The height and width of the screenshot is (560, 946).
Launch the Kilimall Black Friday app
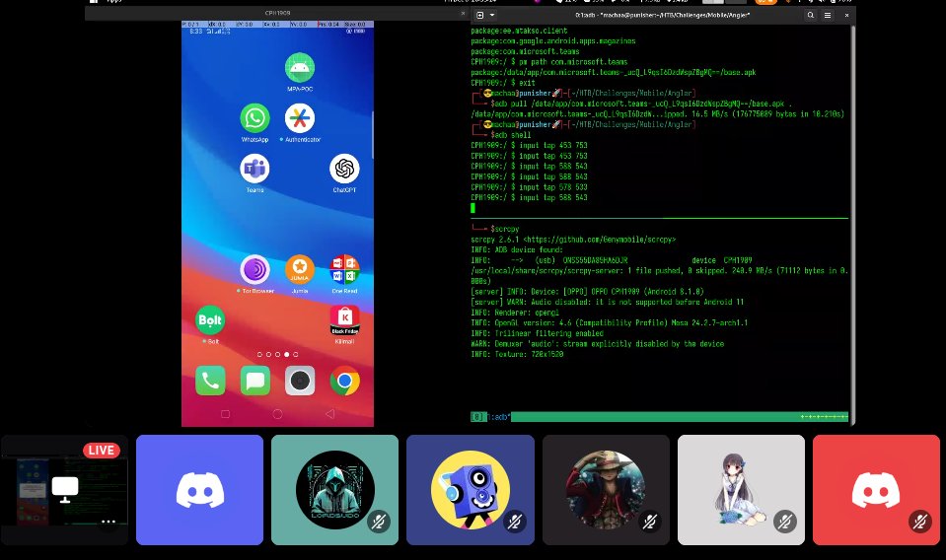pos(344,320)
